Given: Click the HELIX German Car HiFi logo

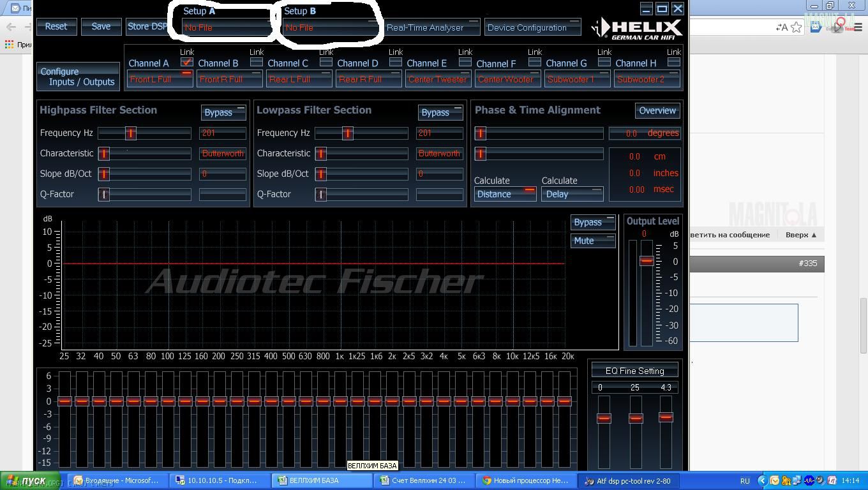Looking at the screenshot, I should 637,29.
